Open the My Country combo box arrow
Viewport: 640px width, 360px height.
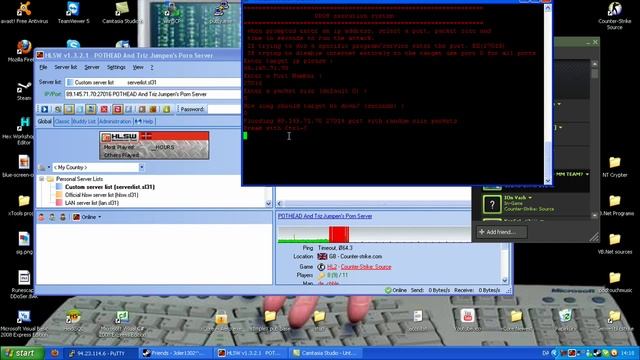(142, 167)
